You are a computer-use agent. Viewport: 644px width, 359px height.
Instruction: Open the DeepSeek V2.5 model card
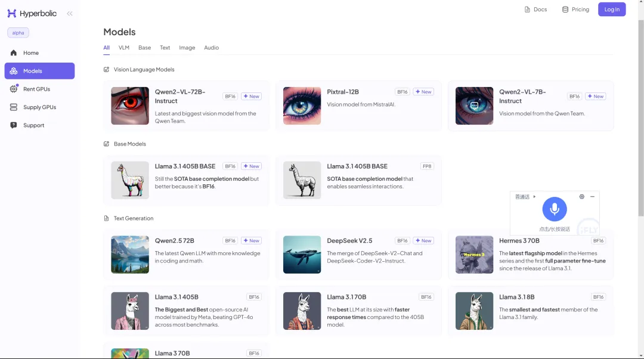click(358, 255)
